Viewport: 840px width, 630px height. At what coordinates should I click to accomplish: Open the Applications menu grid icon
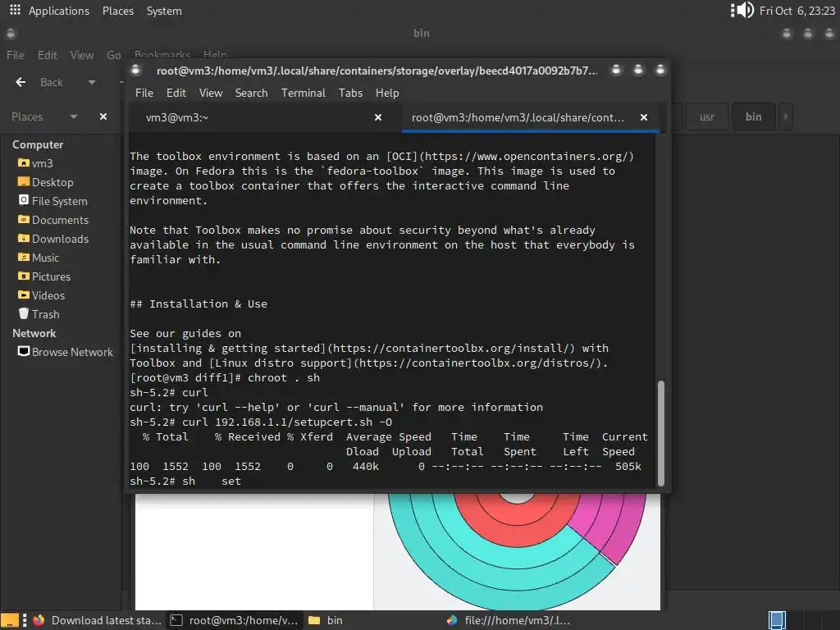pyautogui.click(x=15, y=10)
